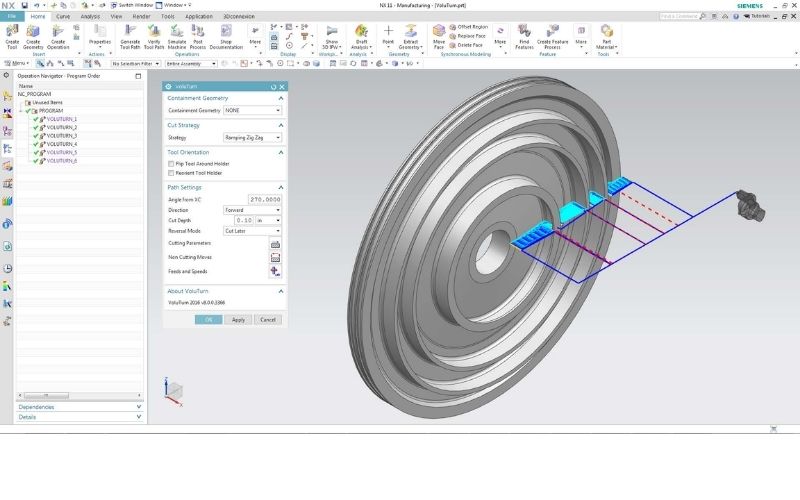Open the Strategy dropdown Ramping Zig Zag
Screen dimensions: 800x500
pos(253,138)
